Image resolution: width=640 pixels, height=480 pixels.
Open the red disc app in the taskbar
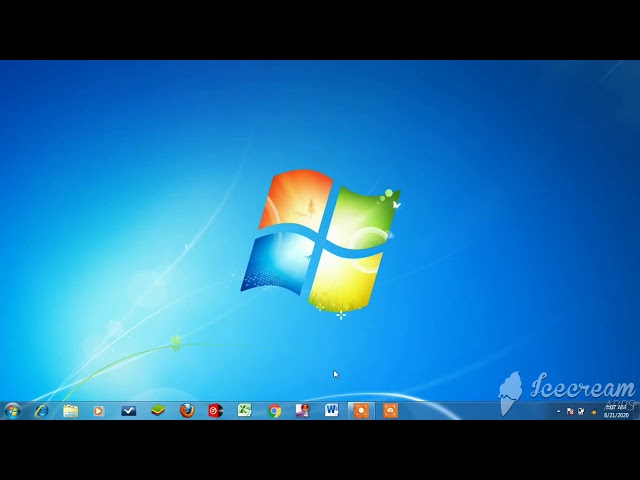pos(216,411)
